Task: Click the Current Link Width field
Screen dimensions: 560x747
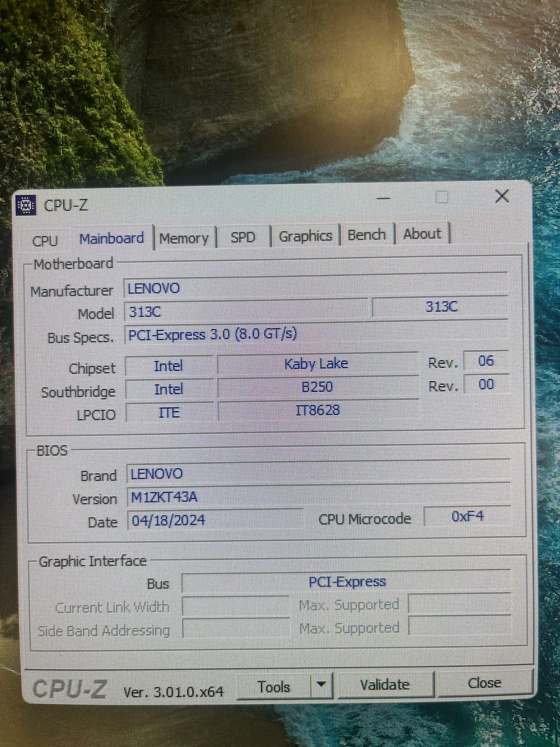Action: [x=236, y=606]
